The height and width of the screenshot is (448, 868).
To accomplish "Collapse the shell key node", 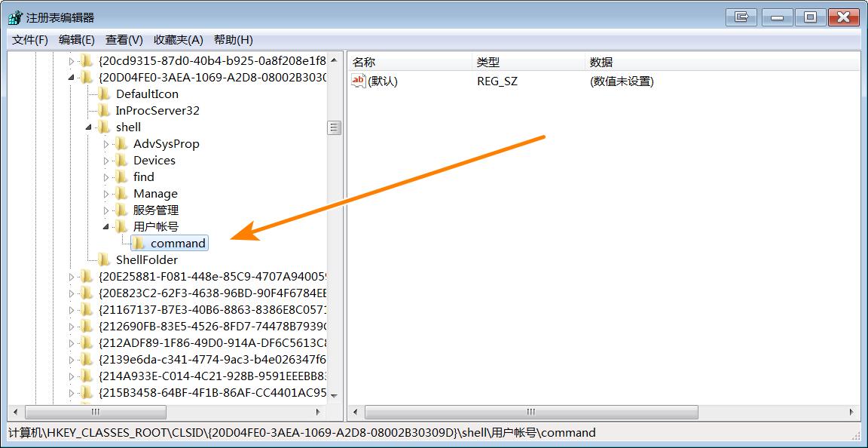I will tap(90, 127).
